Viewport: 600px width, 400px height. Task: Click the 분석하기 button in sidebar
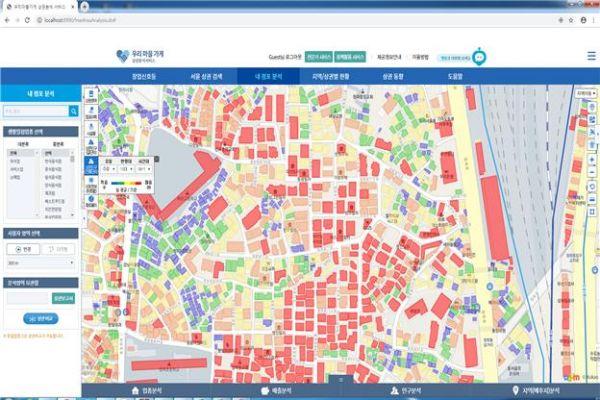(39, 318)
